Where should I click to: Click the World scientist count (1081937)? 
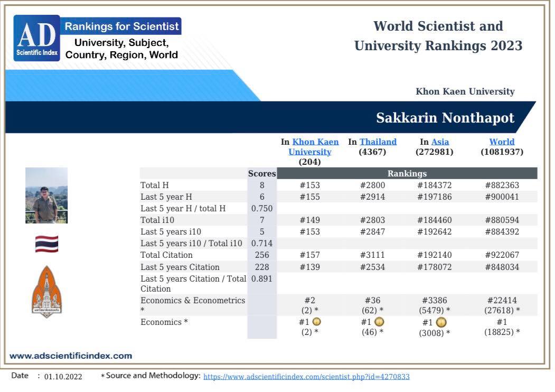coord(502,152)
